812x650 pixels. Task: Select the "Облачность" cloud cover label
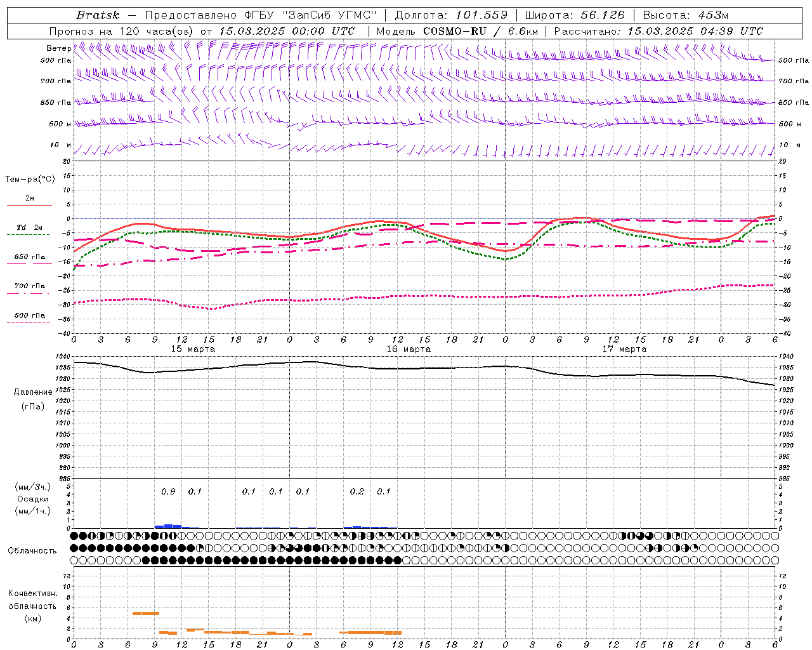(x=32, y=551)
